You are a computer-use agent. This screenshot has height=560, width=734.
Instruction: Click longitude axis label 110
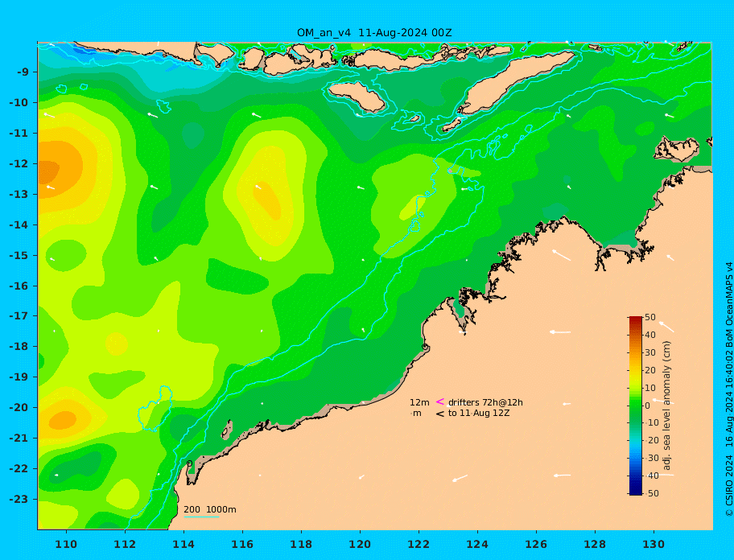pyautogui.click(x=66, y=545)
